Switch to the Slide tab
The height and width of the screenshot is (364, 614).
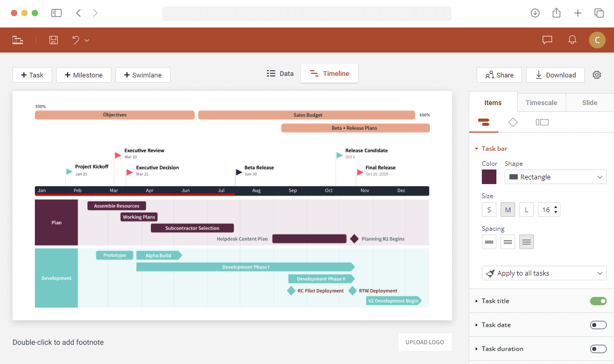(x=590, y=102)
